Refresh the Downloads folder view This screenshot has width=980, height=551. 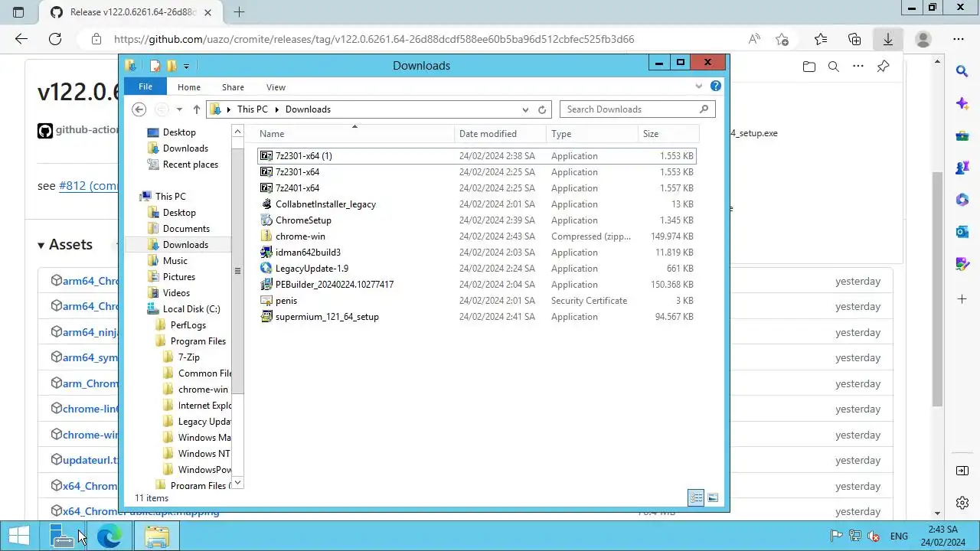(542, 109)
